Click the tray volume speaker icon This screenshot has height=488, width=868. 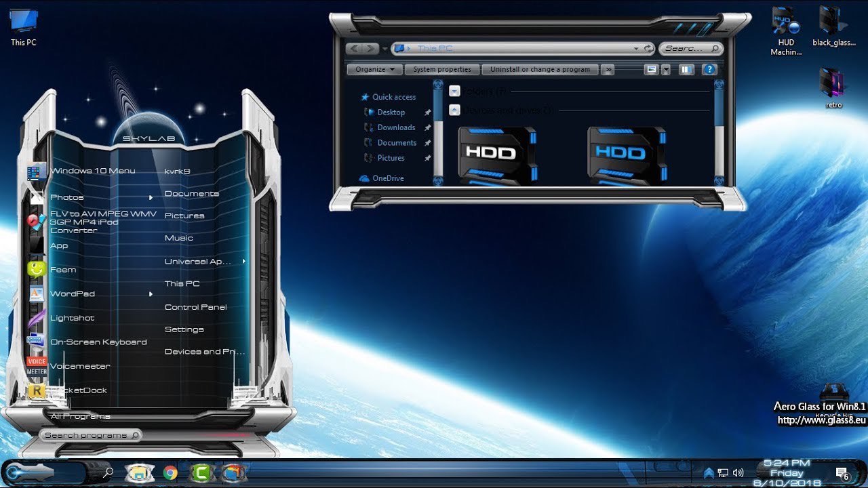(738, 472)
